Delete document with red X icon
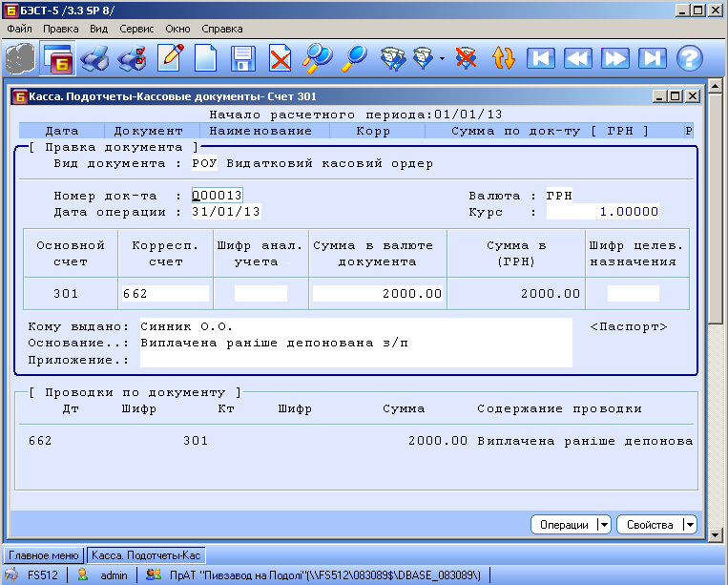728x585 pixels. coord(281,58)
